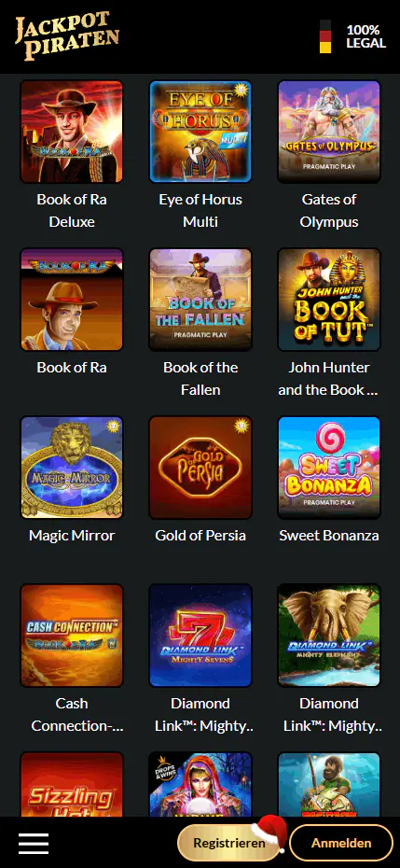Click the Gold of Persia title text
The height and width of the screenshot is (868, 400).
[200, 536]
